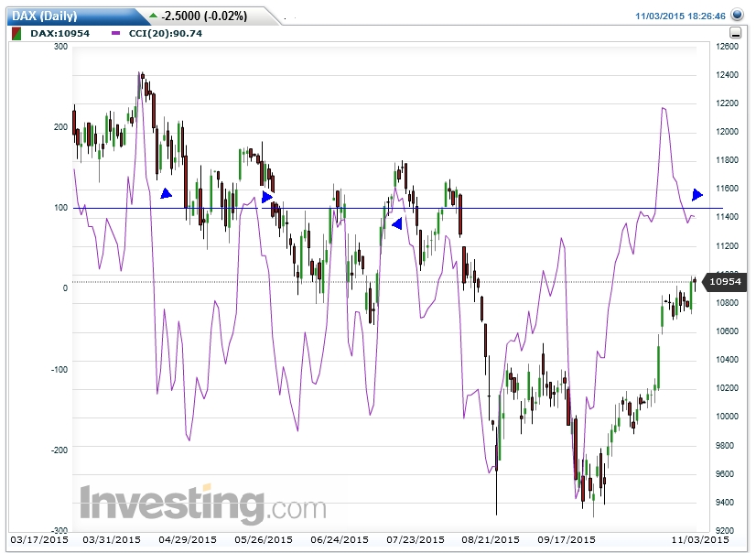Click the 10000 price axis label
Screen dimensions: 756x553
pyautogui.click(x=727, y=417)
